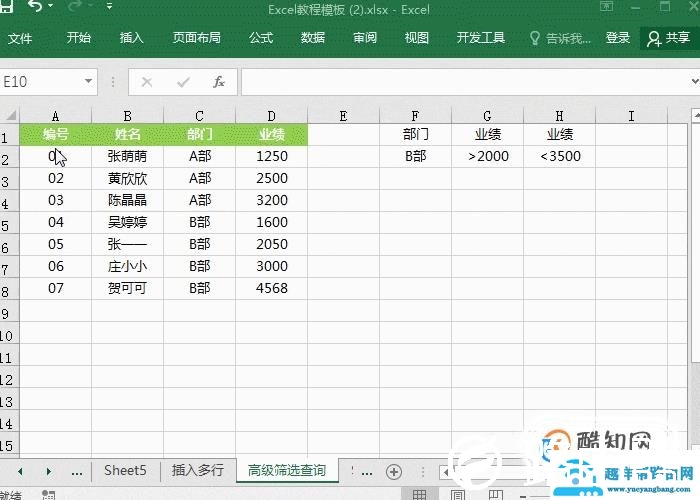Open the 开发工具 ribbon tab
The image size is (700, 500).
pos(481,38)
